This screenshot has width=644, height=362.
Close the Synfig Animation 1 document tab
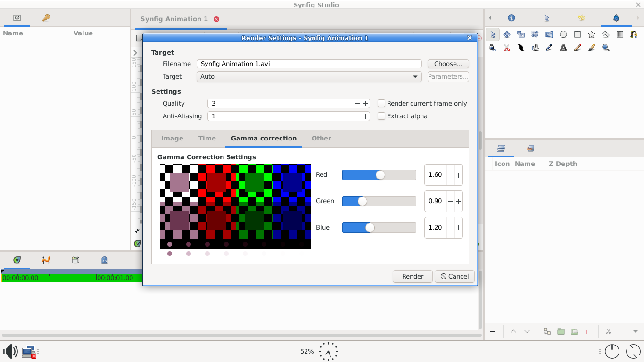(216, 19)
